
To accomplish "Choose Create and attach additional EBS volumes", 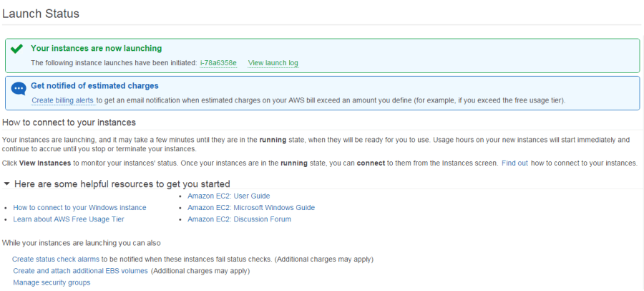I will pyautogui.click(x=80, y=271).
